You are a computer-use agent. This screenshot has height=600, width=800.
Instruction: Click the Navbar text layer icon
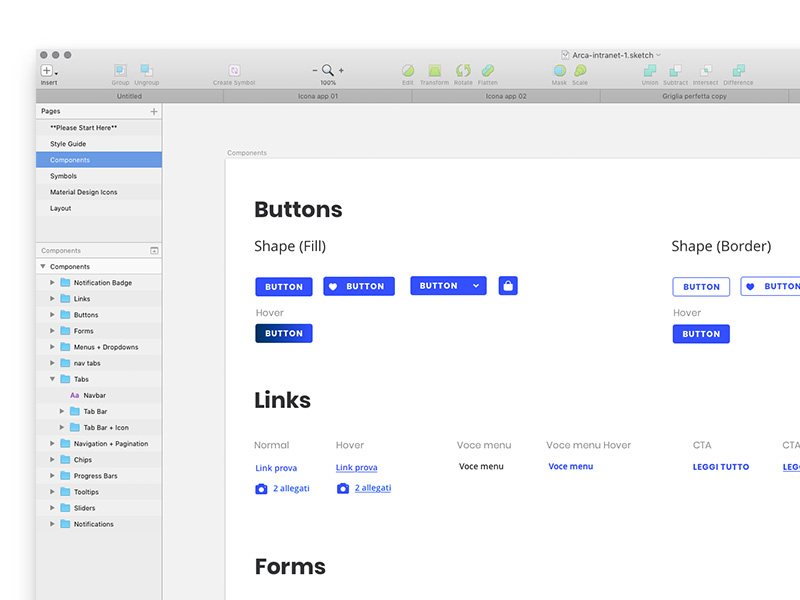point(74,395)
